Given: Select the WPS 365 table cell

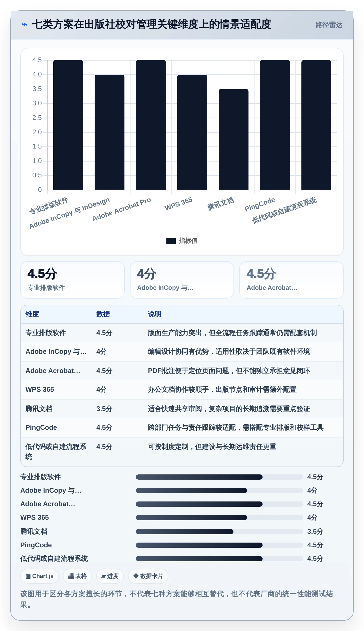Looking at the screenshot, I should pos(40,390).
